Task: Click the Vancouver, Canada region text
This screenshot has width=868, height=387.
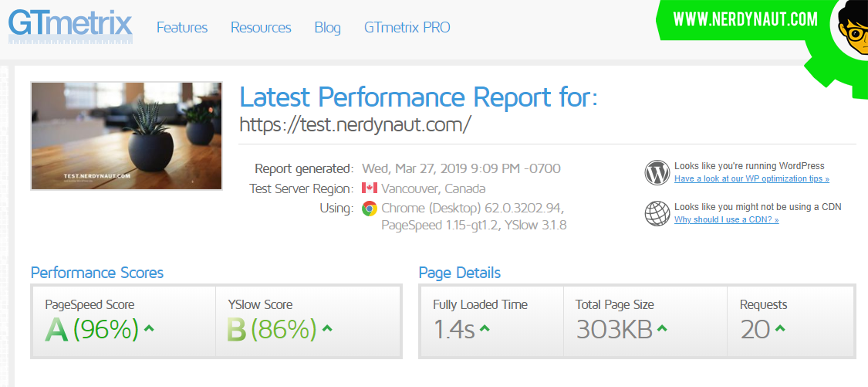Action: coord(433,188)
